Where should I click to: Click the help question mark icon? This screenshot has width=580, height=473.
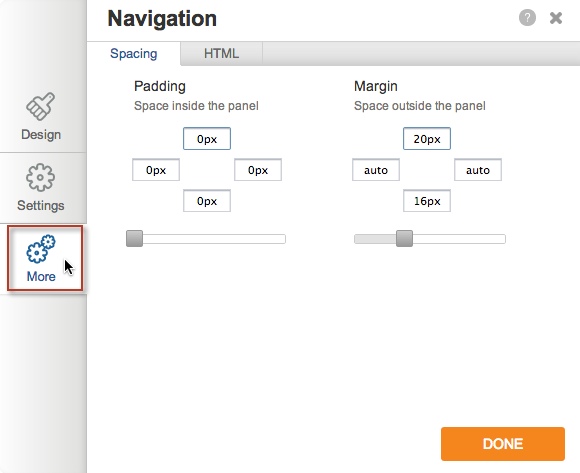[527, 18]
